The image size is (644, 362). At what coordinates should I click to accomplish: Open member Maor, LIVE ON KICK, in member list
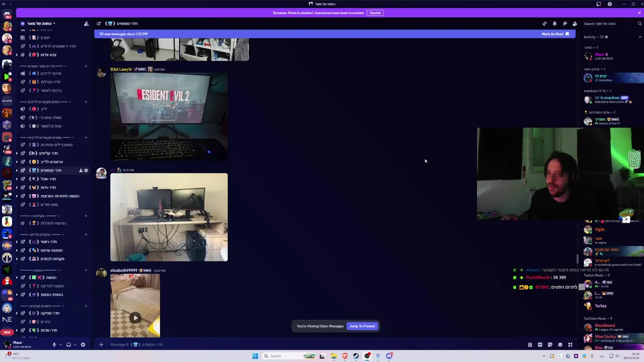tap(611, 56)
